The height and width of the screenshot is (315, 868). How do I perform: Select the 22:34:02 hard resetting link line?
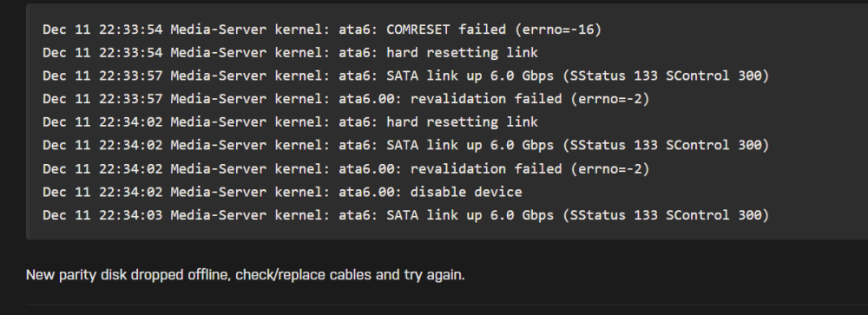(x=290, y=121)
